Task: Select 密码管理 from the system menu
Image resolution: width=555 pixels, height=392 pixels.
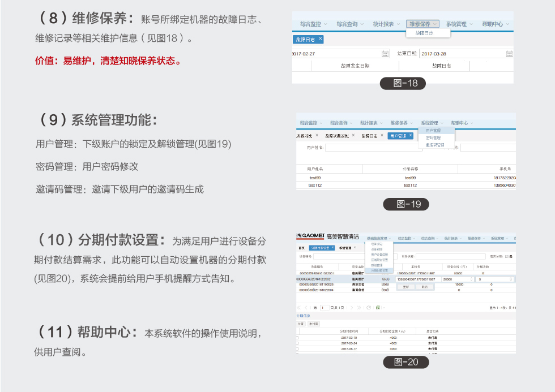Action: click(x=433, y=137)
